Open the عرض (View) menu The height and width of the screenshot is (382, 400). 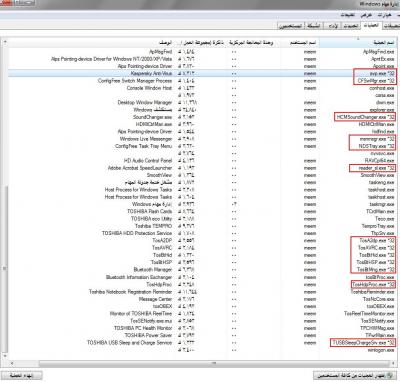coord(366,15)
